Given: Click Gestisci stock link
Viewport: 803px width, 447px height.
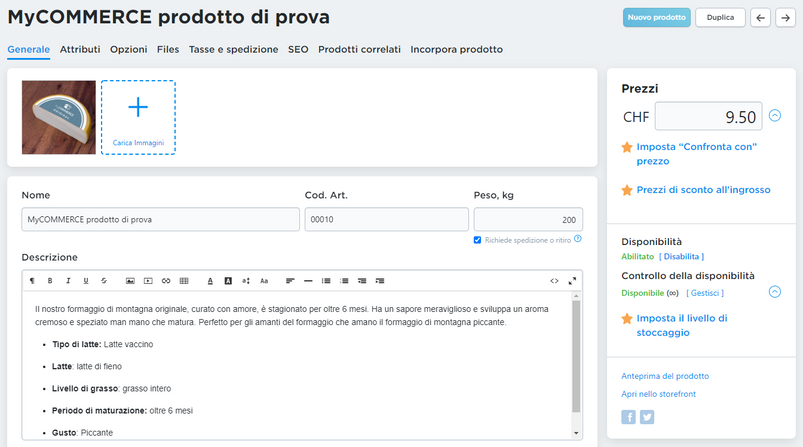Looking at the screenshot, I should pyautogui.click(x=705, y=293).
